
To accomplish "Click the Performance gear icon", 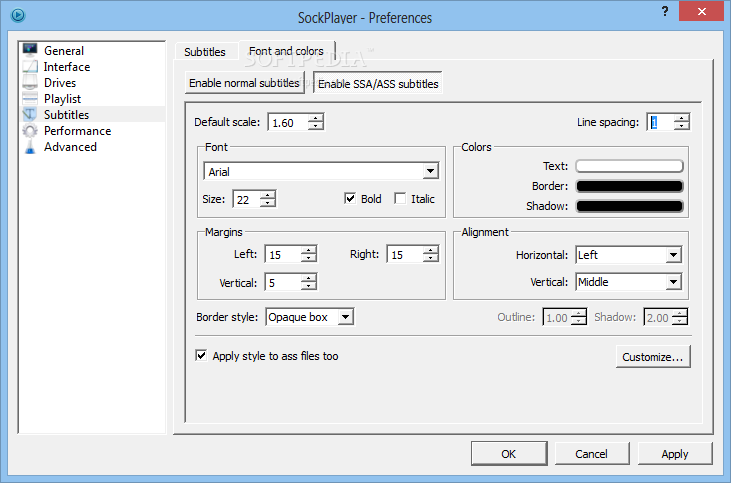I will [x=30, y=131].
